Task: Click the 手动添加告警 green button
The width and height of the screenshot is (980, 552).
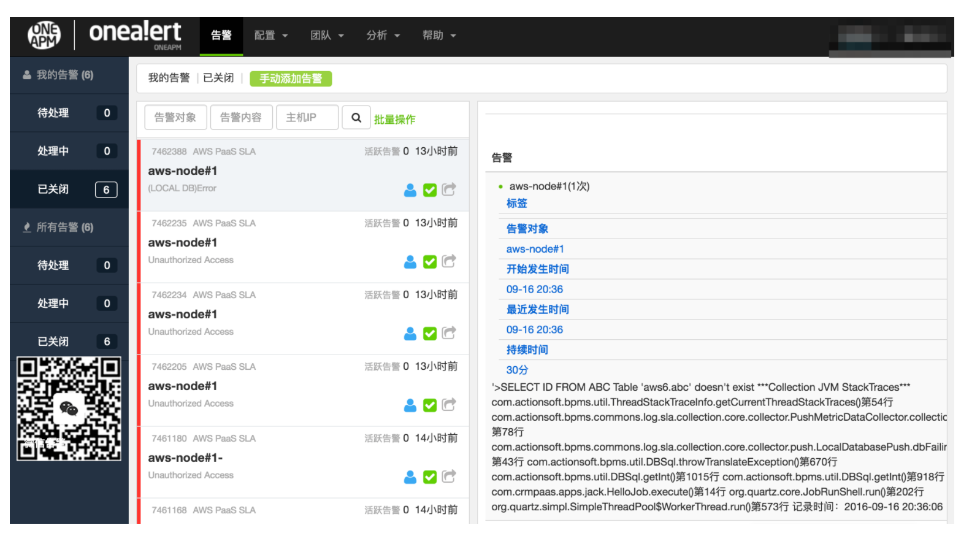Action: tap(291, 79)
